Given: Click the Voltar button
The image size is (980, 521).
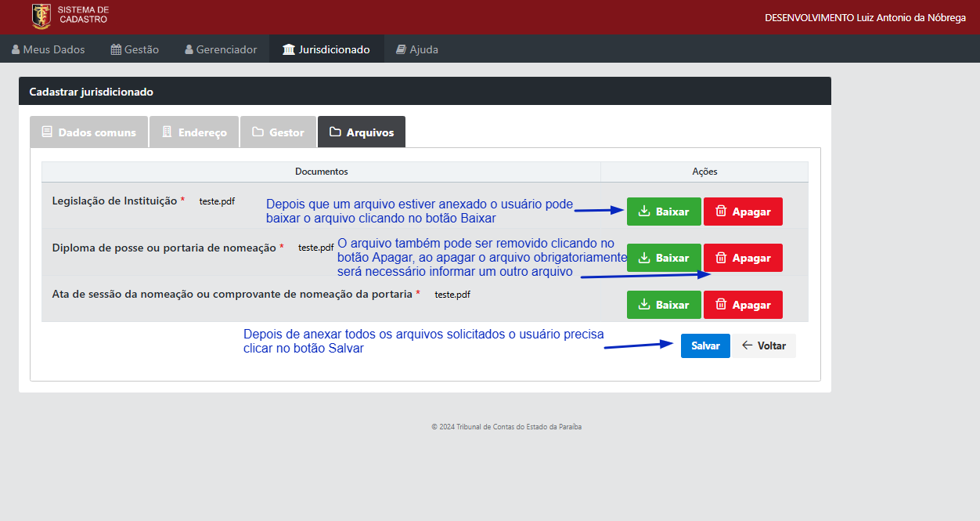Looking at the screenshot, I should coord(764,346).
